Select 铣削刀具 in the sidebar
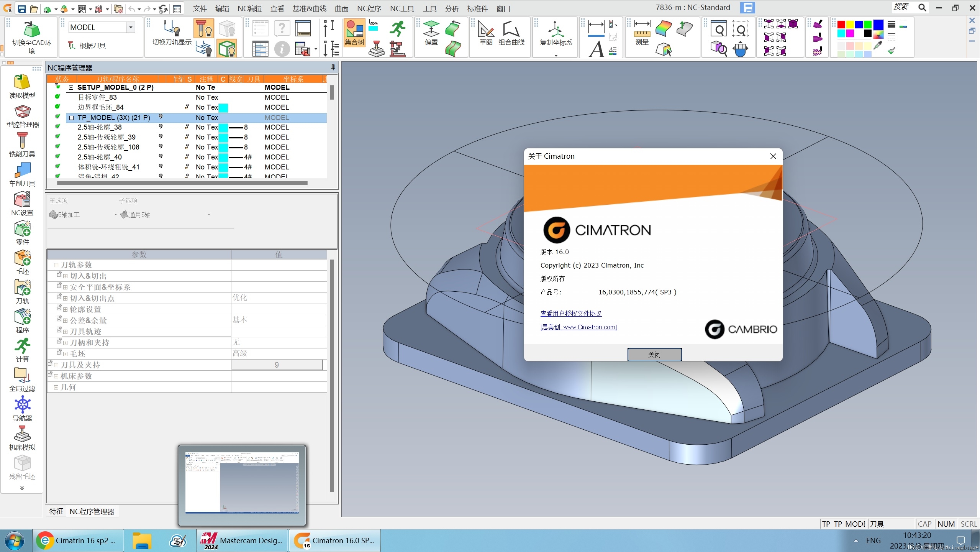 [22, 145]
